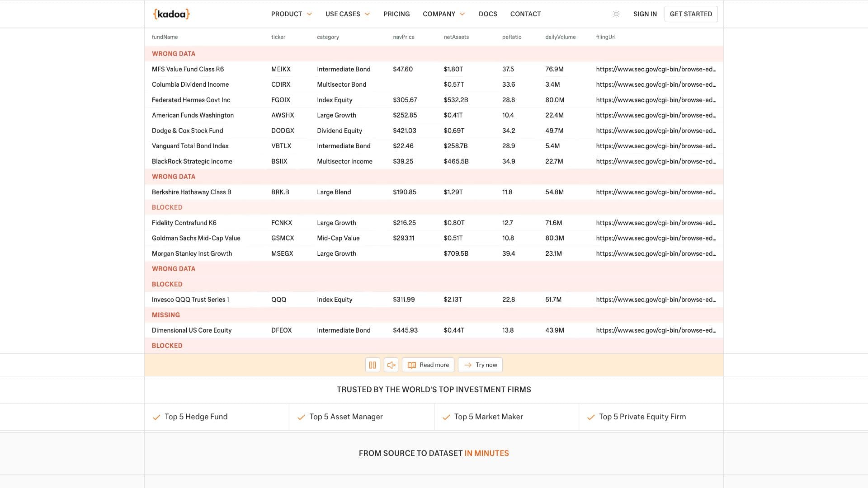Open filing URL for MFS Value Fund
868x488 pixels.
pos(656,69)
